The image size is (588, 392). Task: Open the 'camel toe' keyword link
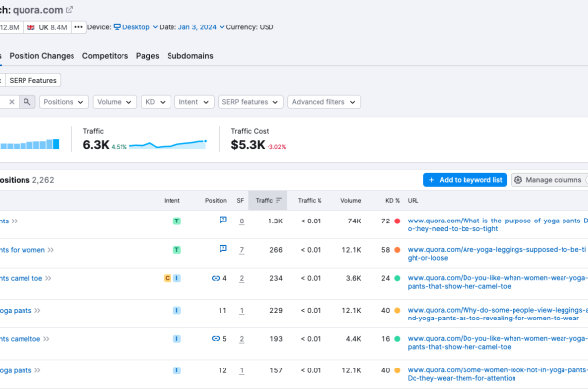(x=21, y=278)
